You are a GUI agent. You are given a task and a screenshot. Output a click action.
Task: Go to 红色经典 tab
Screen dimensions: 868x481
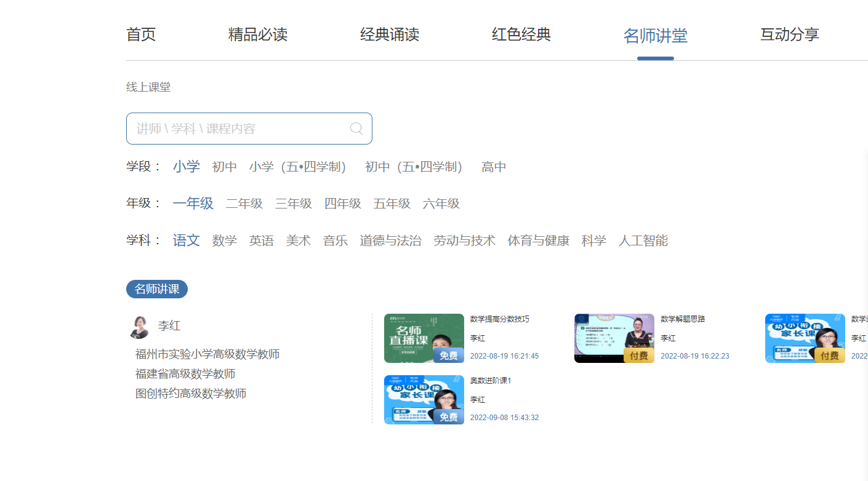coord(521,34)
